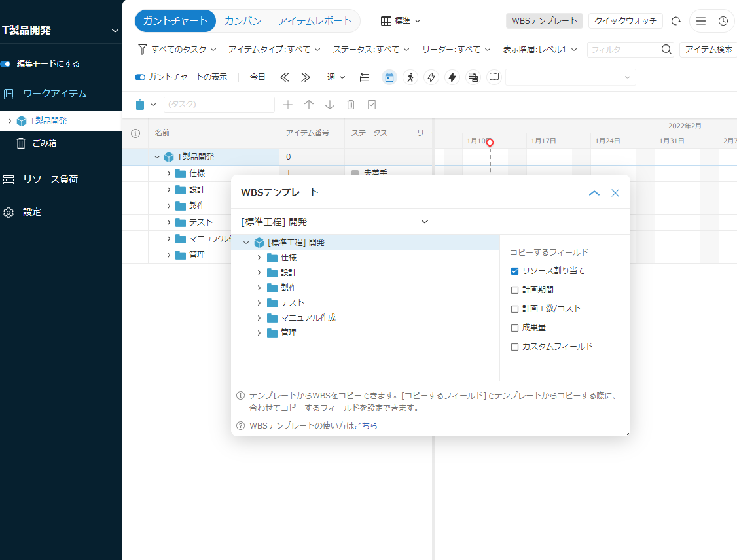Viewport: 737px width, 560px height.
Task: Open the copy items icon in the toolbar
Action: click(x=473, y=77)
